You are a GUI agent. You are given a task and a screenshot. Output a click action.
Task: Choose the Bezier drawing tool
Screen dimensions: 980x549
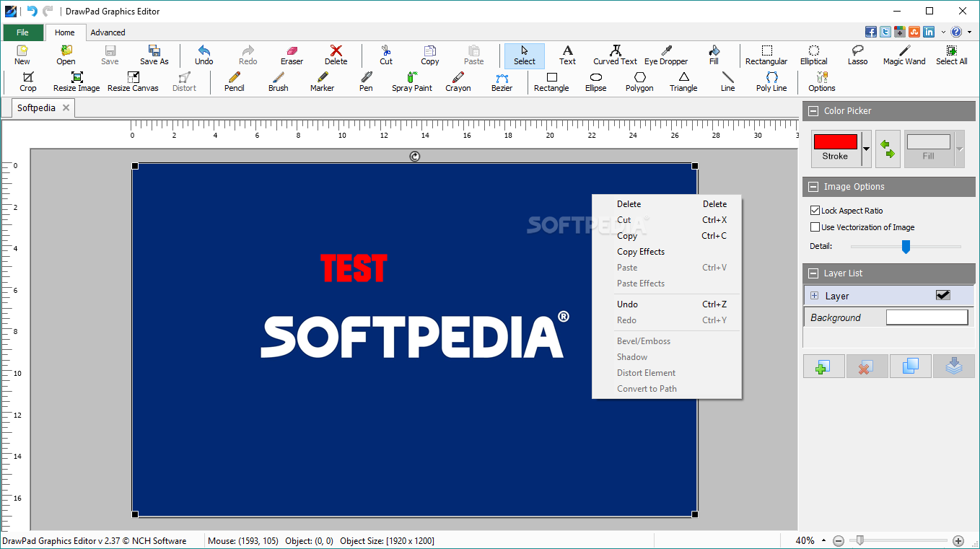click(502, 82)
